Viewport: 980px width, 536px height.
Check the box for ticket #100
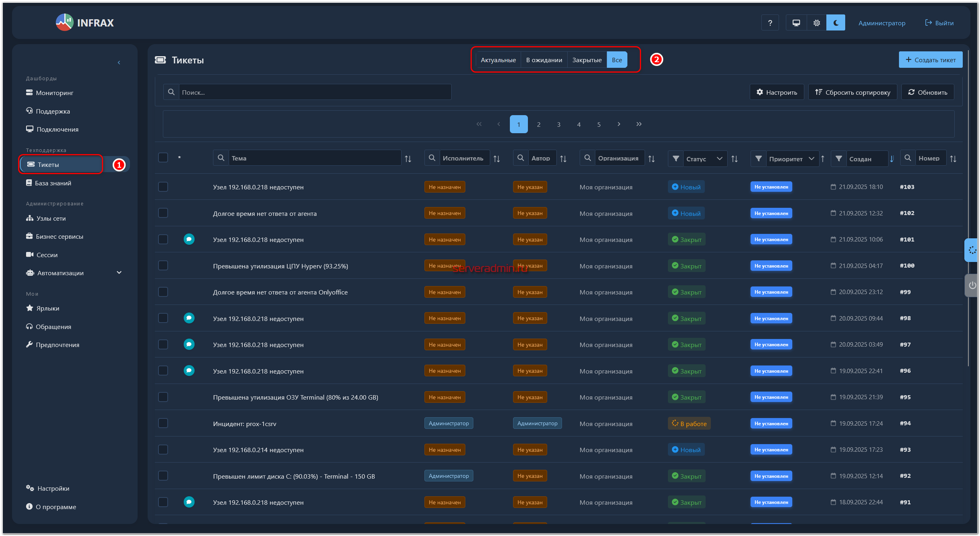pos(163,265)
